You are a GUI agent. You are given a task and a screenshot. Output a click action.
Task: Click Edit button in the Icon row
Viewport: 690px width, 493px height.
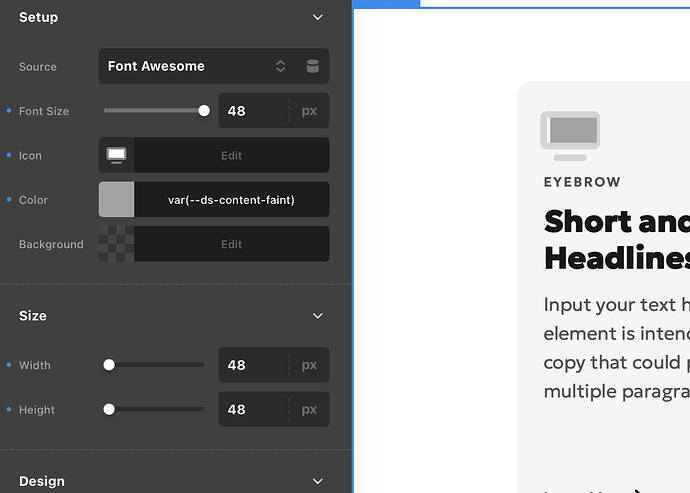point(231,155)
